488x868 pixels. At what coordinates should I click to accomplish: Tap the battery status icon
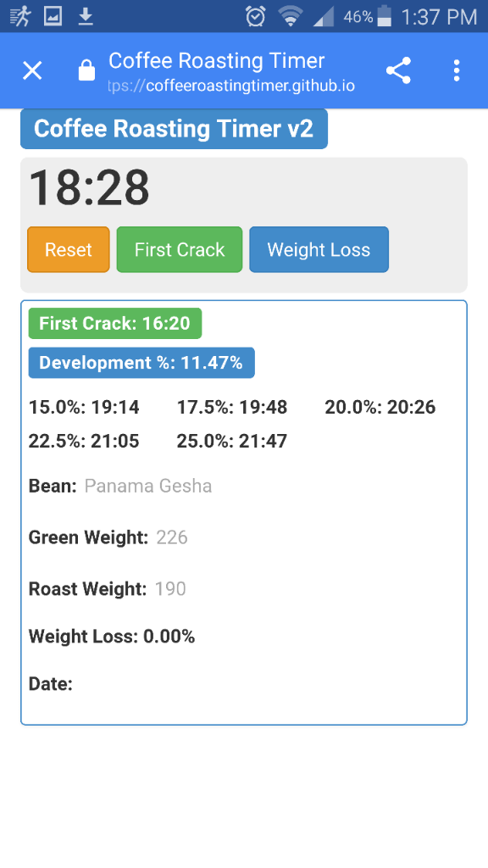[x=385, y=17]
